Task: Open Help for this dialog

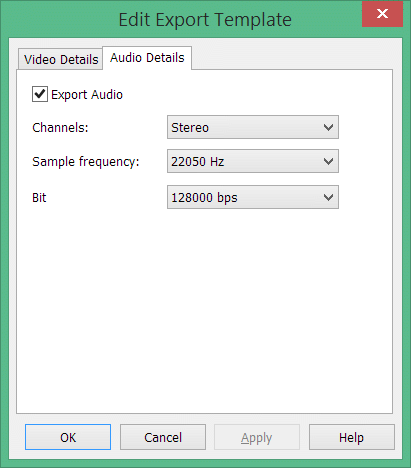Action: coord(352,437)
